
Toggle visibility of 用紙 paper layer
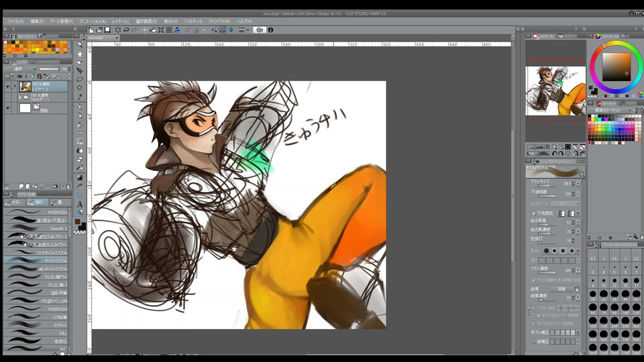[7, 108]
